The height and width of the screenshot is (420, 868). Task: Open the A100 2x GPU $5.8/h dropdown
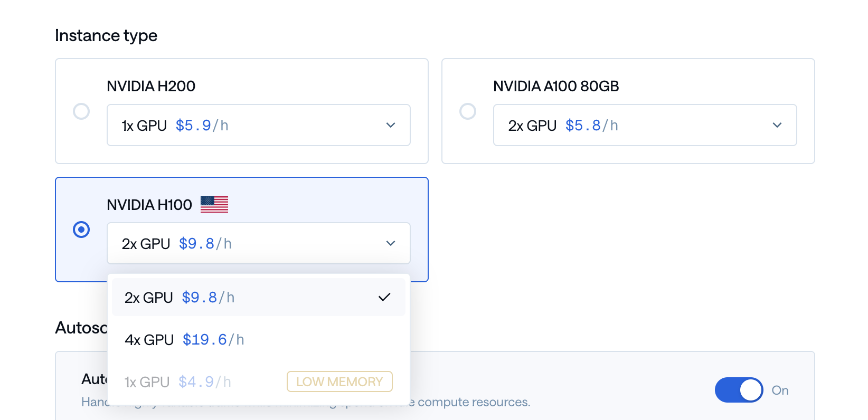coord(645,125)
